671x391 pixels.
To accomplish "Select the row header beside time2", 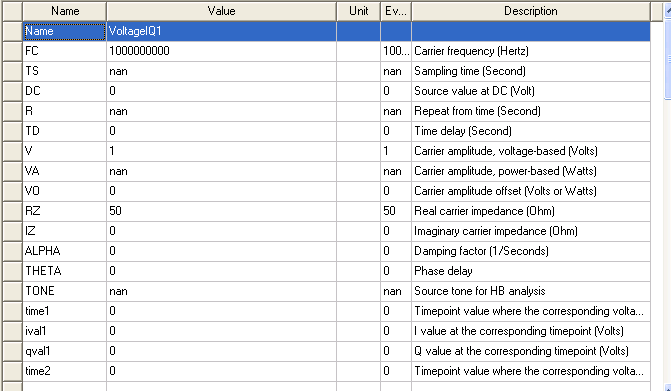I will point(12,371).
